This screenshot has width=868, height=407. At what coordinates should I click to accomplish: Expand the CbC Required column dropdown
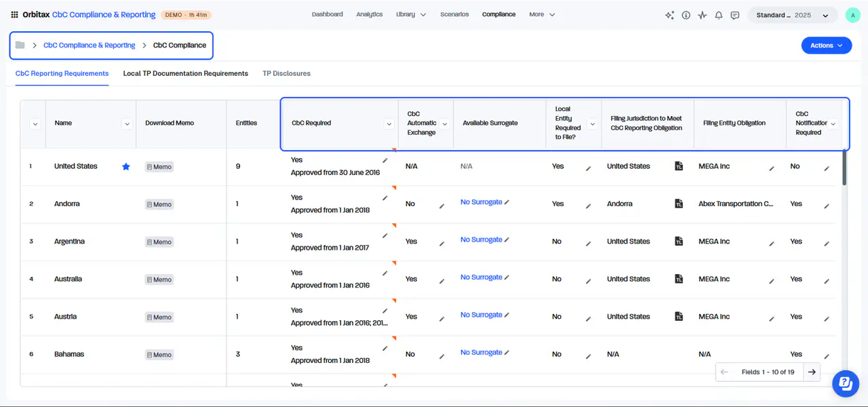389,123
